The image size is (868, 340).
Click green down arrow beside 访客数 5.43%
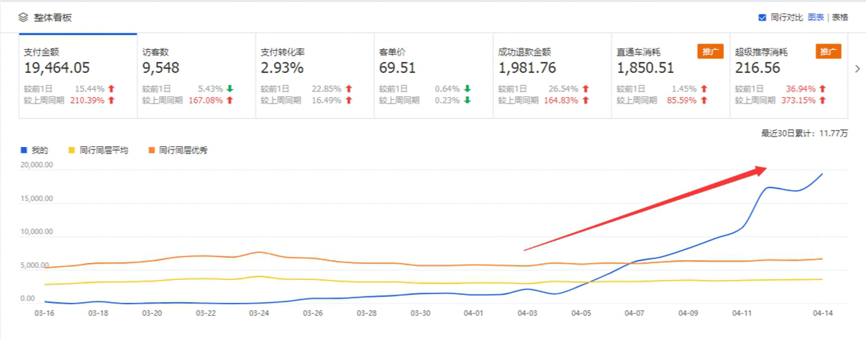(230, 89)
